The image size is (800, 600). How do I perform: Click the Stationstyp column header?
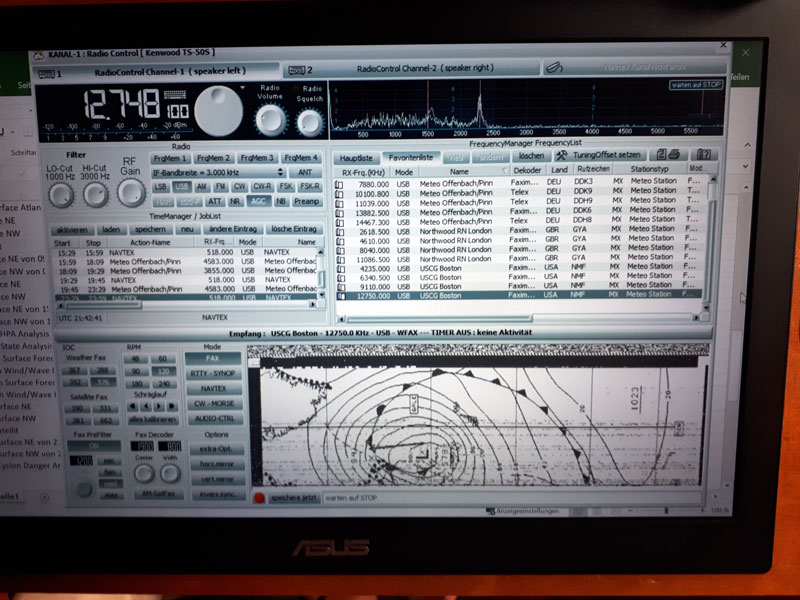649,169
